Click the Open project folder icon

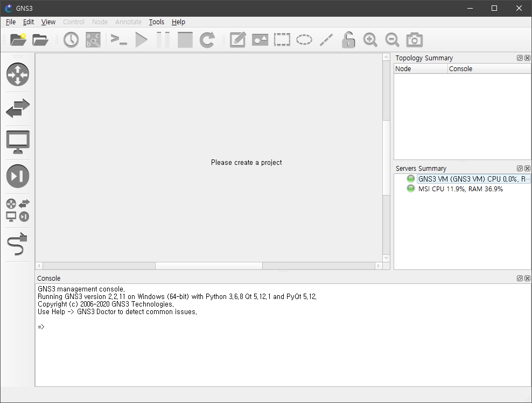click(40, 40)
